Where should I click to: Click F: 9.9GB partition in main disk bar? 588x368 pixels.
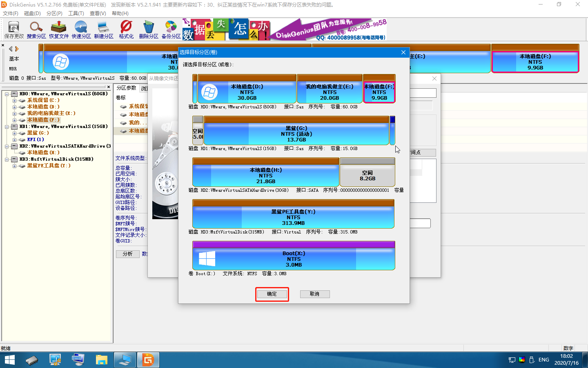[535, 58]
